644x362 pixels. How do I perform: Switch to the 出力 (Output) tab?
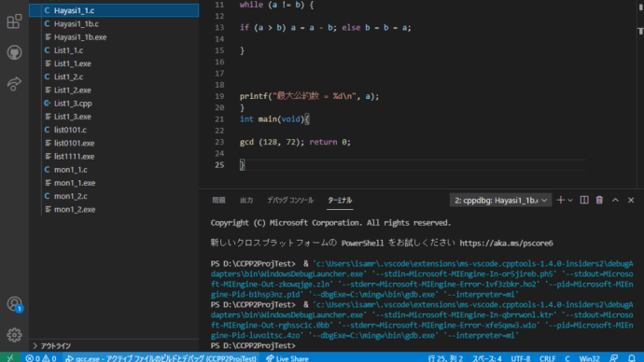246,201
